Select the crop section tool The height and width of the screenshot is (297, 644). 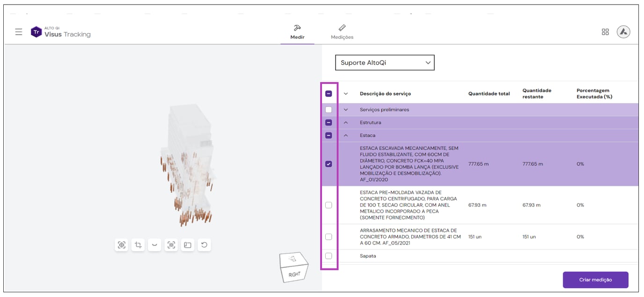point(138,245)
